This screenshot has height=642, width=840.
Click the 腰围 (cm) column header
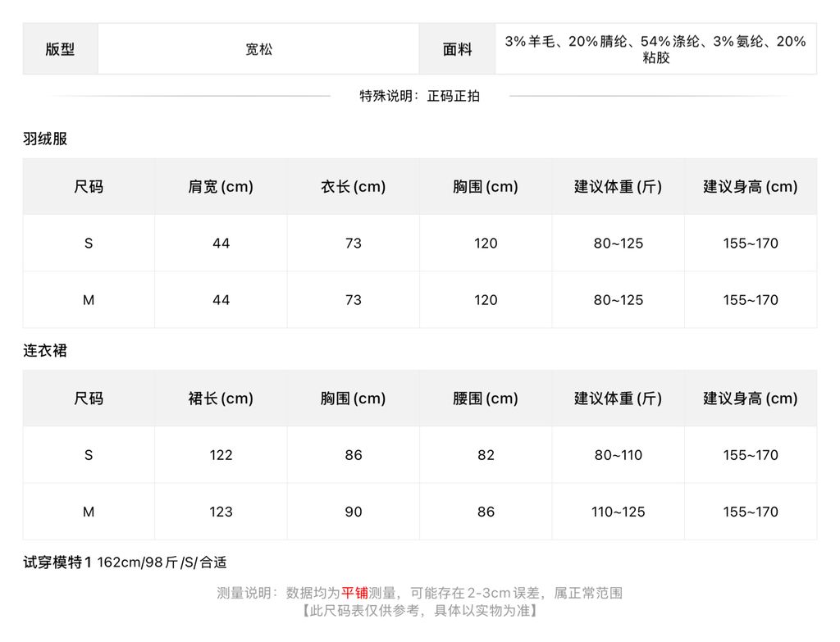pos(486,398)
